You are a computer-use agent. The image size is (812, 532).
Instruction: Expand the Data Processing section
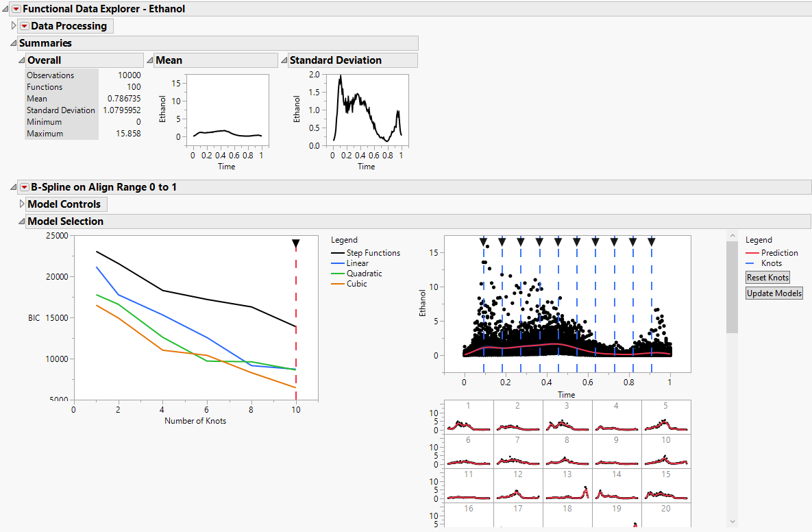(x=14, y=25)
